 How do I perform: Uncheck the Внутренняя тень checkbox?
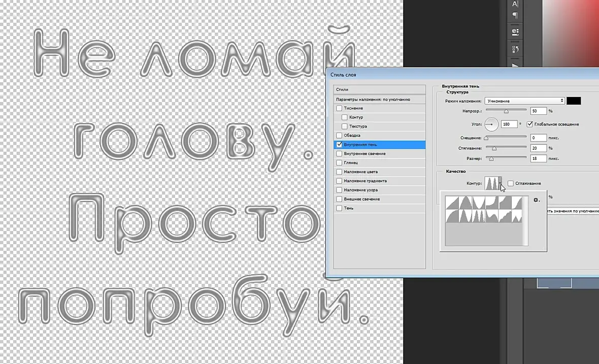339,144
